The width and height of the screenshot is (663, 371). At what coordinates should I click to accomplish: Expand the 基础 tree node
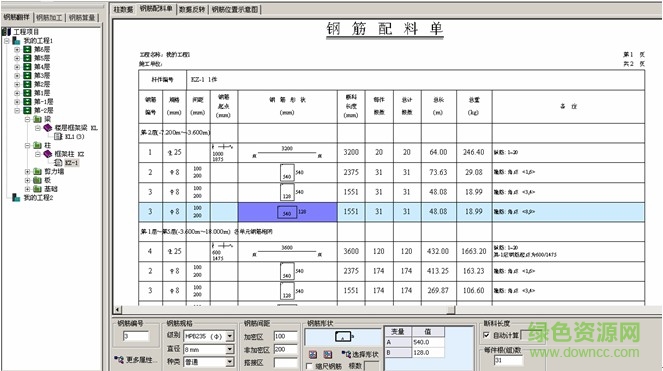pyautogui.click(x=27, y=189)
